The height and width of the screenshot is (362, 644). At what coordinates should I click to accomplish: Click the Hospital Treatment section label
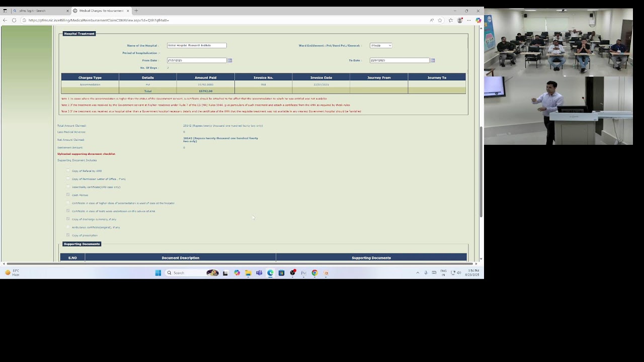(79, 34)
